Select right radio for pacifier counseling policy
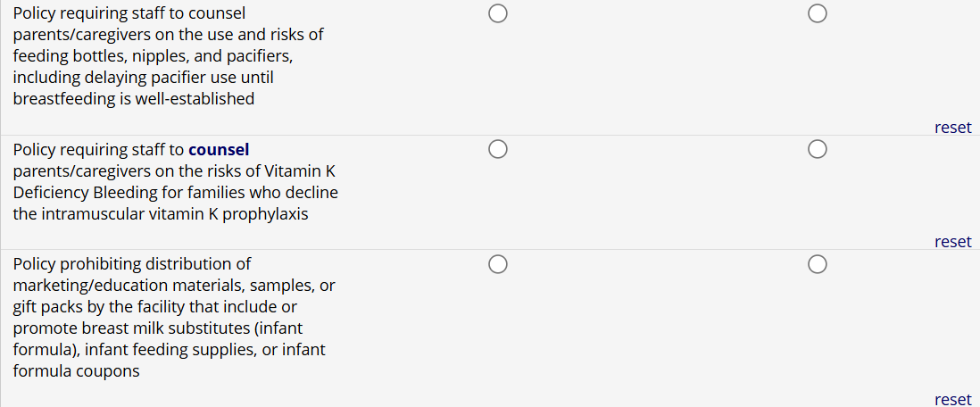The height and width of the screenshot is (407, 980). pyautogui.click(x=817, y=13)
